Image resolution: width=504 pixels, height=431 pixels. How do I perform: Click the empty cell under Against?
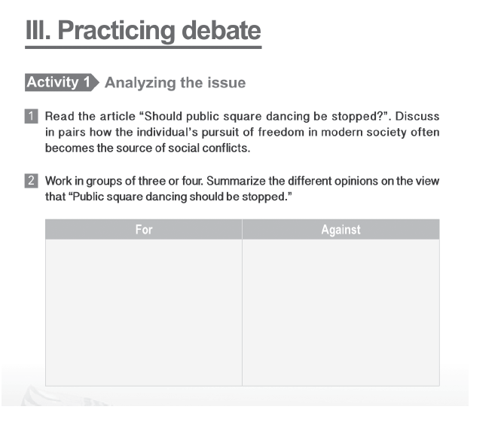[341, 312]
